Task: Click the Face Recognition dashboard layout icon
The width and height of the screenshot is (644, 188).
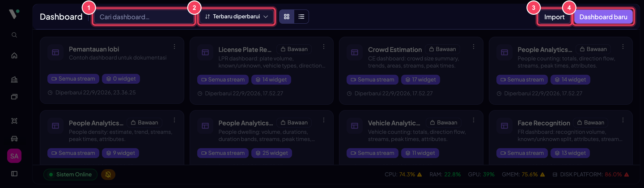Action: click(x=504, y=126)
